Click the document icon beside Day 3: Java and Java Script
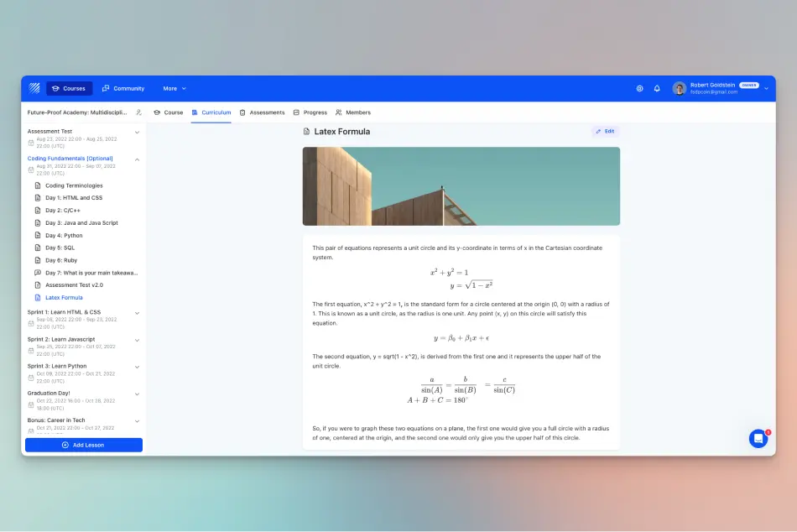 click(38, 222)
